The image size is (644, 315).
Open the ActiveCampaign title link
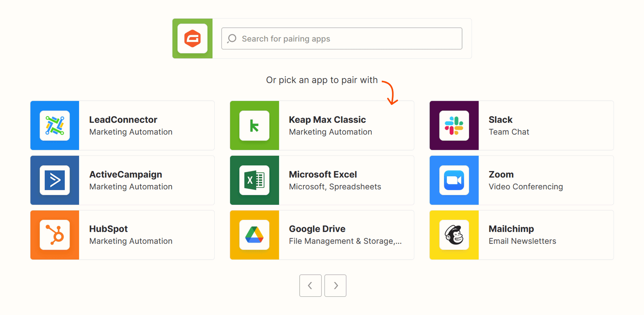point(126,174)
